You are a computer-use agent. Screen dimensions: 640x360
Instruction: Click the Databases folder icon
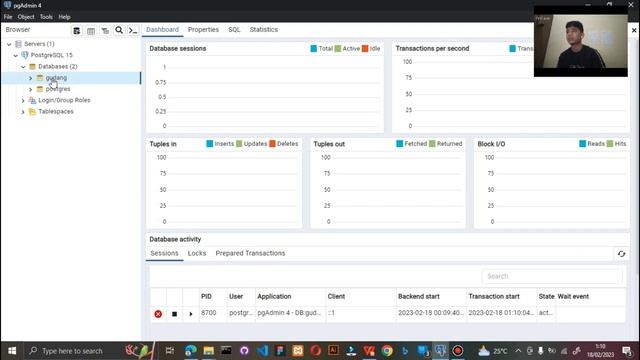click(x=32, y=66)
